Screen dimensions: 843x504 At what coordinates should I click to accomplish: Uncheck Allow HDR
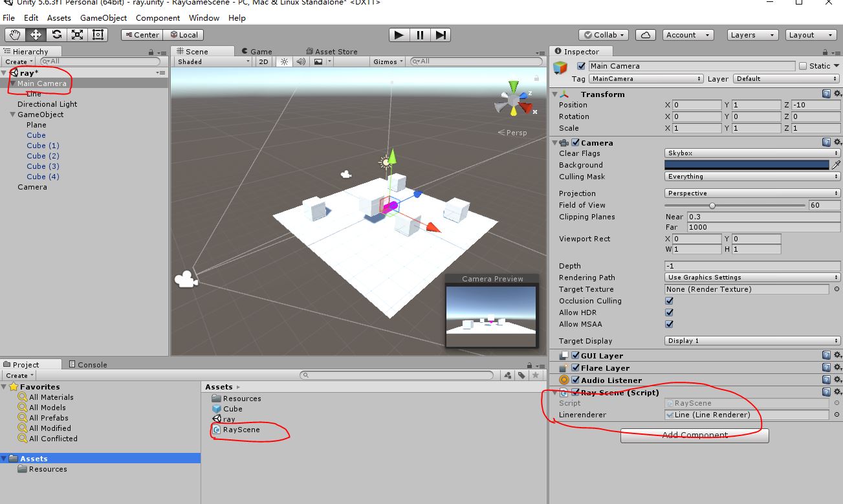point(669,312)
